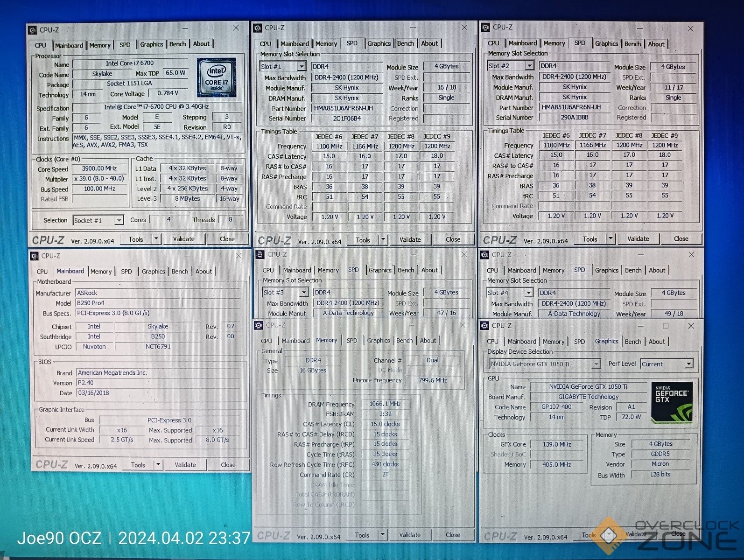Click GPU Code Name GP107-400 field
Image resolution: width=744 pixels, height=560 pixels.
(x=556, y=407)
